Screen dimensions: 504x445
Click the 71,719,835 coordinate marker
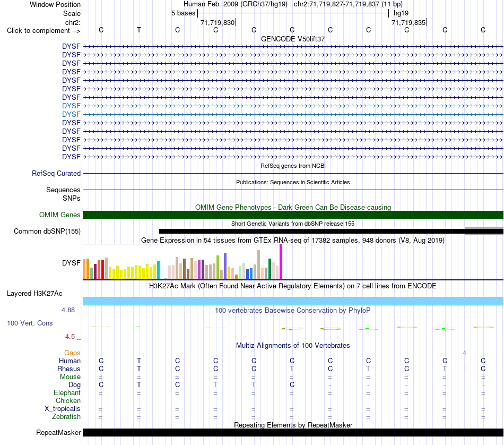[x=408, y=22]
